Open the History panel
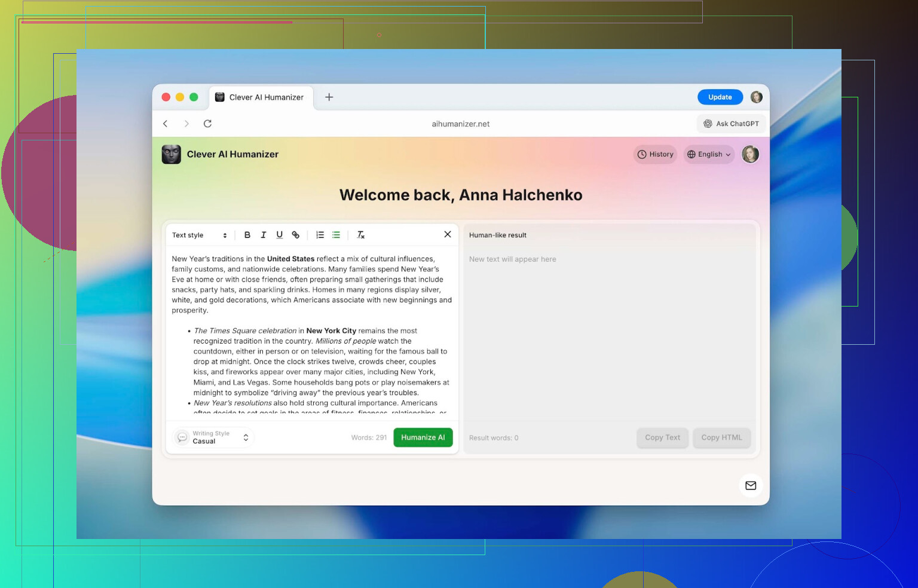This screenshot has height=588, width=918. click(x=655, y=154)
